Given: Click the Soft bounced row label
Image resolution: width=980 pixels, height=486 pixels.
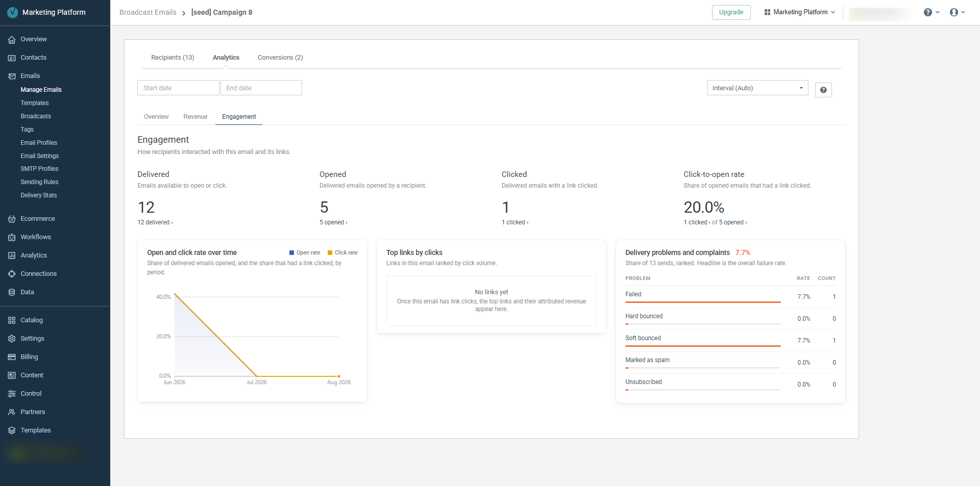Looking at the screenshot, I should 643,338.
